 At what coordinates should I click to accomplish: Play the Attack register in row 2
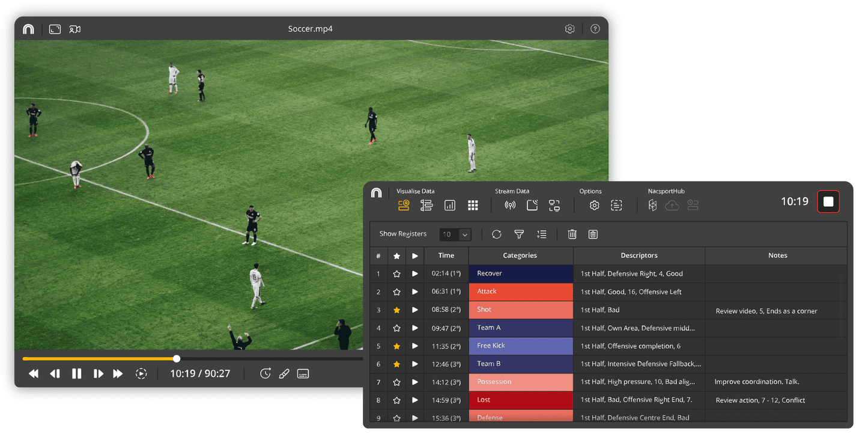pos(414,292)
